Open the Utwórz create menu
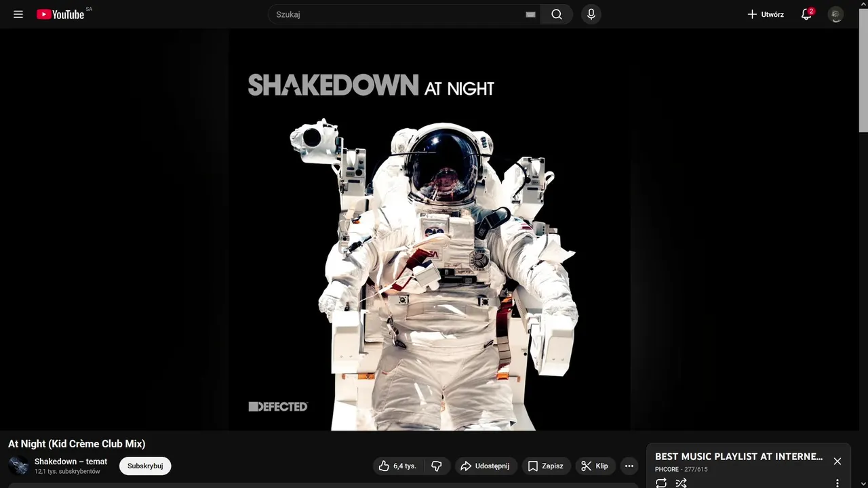 click(x=766, y=14)
